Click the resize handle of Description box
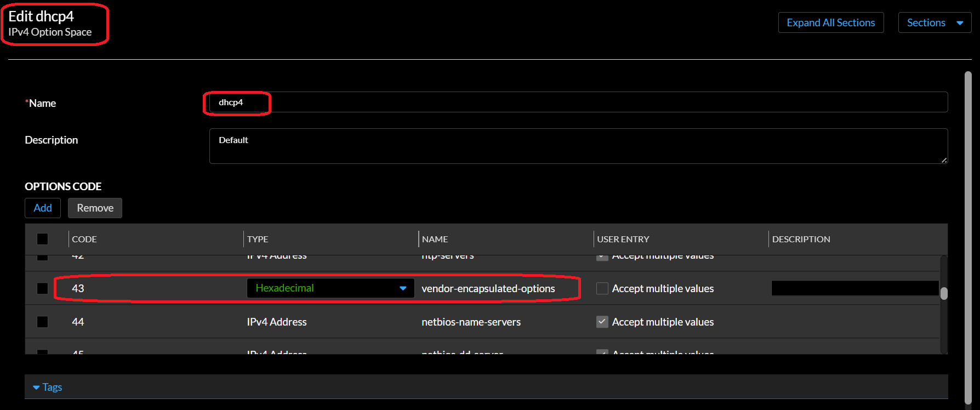This screenshot has width=980, height=410. point(944,160)
